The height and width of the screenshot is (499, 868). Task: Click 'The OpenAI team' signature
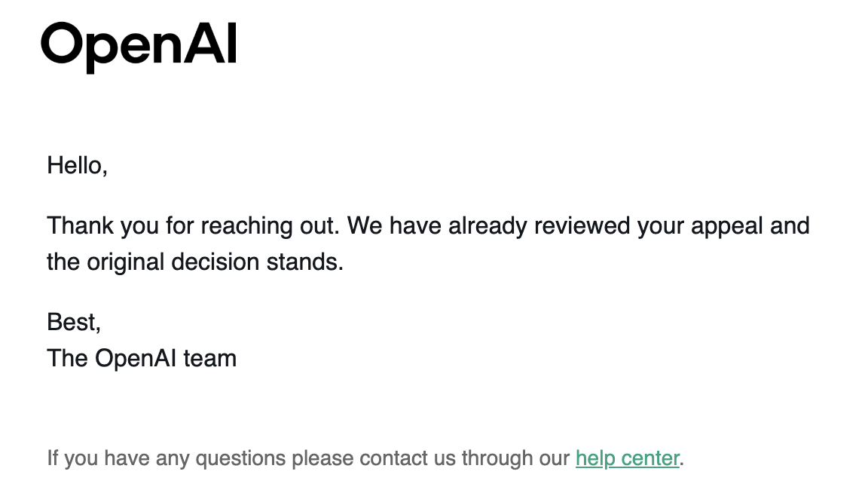[x=142, y=358]
